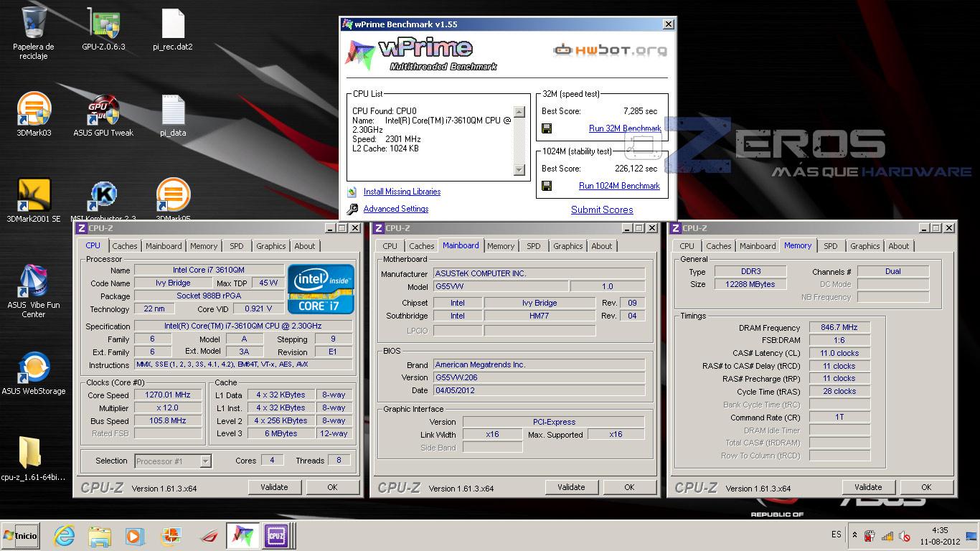The width and height of the screenshot is (980, 551).
Task: Select the GPU-Z.0.6.3 desktop icon
Action: coord(103,24)
